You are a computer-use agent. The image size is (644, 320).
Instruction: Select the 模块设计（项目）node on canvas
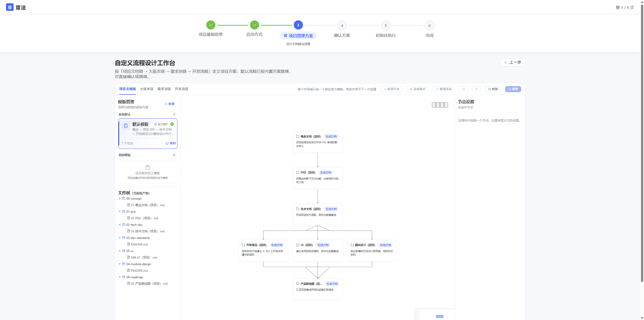(372, 251)
